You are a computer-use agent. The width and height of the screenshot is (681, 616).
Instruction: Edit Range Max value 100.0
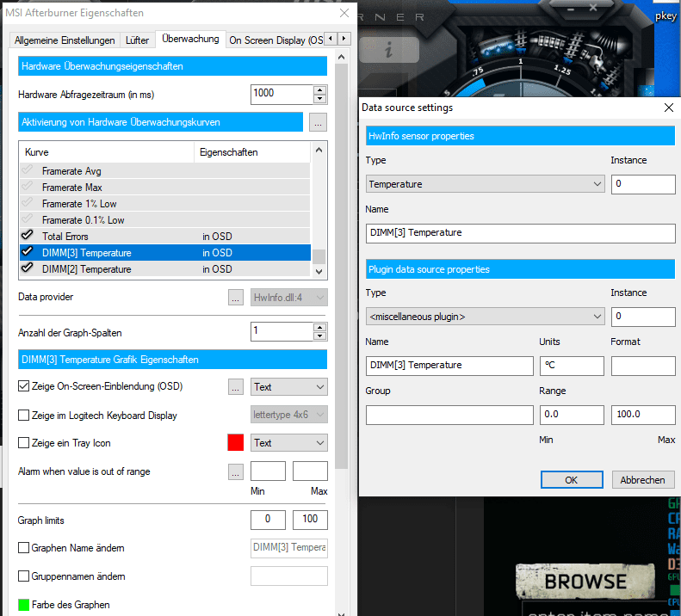click(x=643, y=415)
